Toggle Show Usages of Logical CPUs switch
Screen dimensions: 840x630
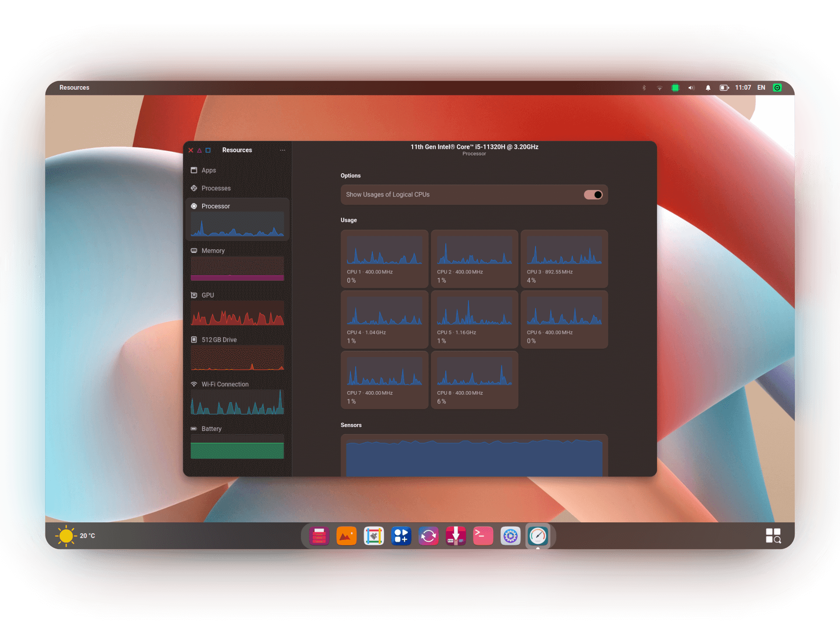593,195
